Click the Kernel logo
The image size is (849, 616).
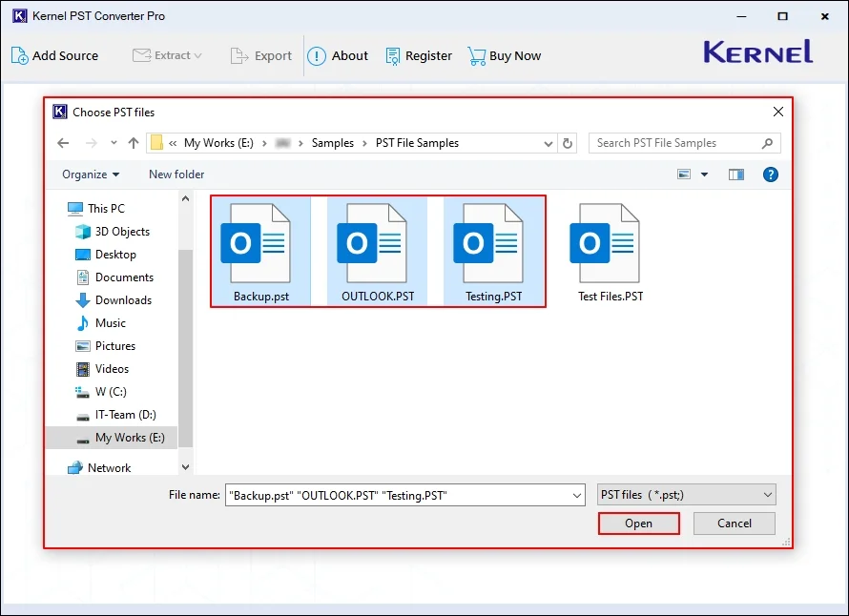pos(757,52)
